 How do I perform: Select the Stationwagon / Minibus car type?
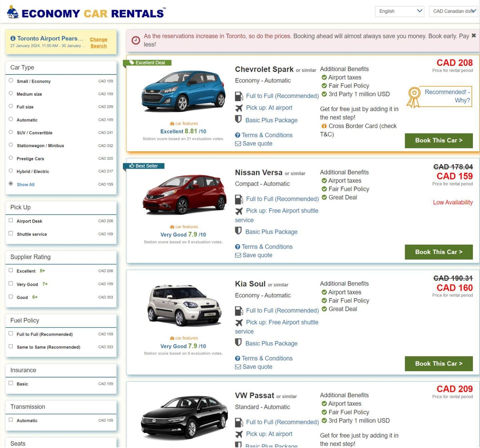pyautogui.click(x=11, y=145)
